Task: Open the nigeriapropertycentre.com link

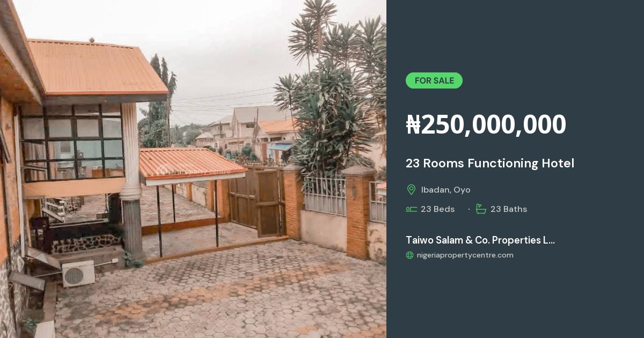Action: tap(465, 255)
